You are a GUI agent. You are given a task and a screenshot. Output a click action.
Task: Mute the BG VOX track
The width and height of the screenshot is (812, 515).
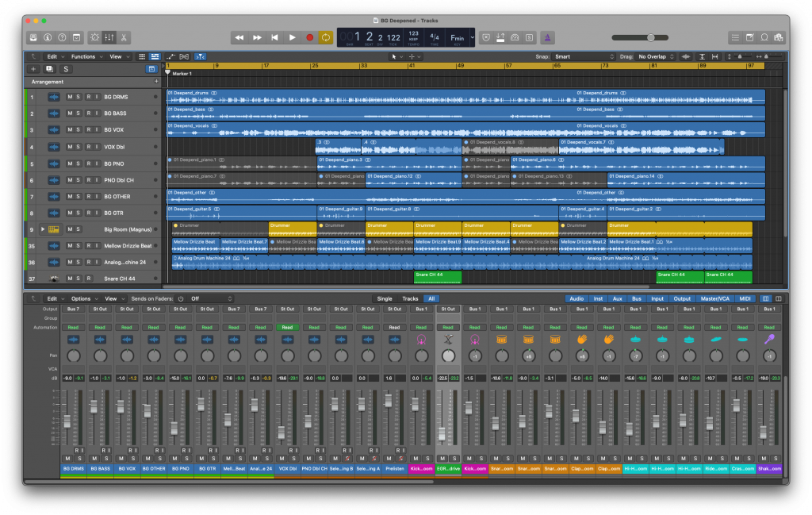[x=69, y=130]
